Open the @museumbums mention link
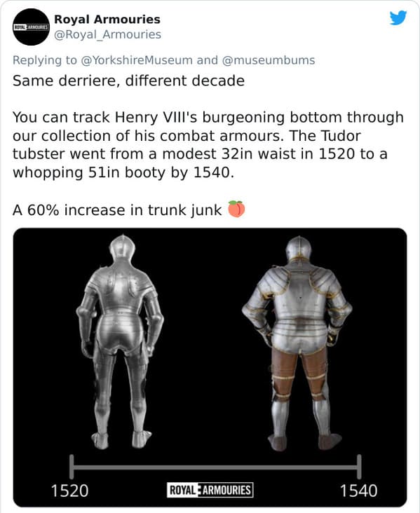This screenshot has width=420, height=513. (269, 60)
